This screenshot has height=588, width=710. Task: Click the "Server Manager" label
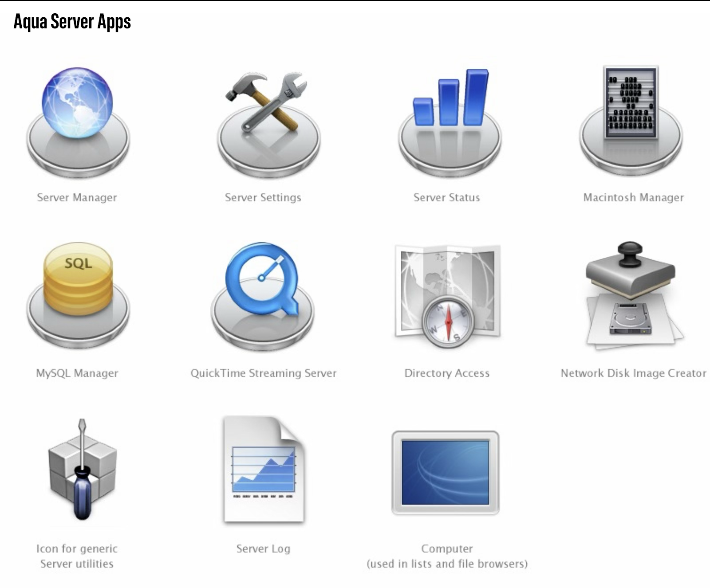click(77, 198)
